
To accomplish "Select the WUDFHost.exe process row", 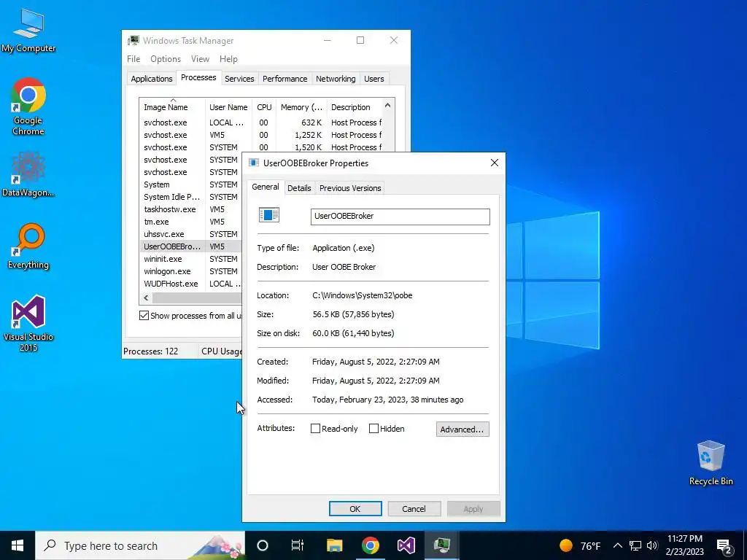I will tap(191, 284).
